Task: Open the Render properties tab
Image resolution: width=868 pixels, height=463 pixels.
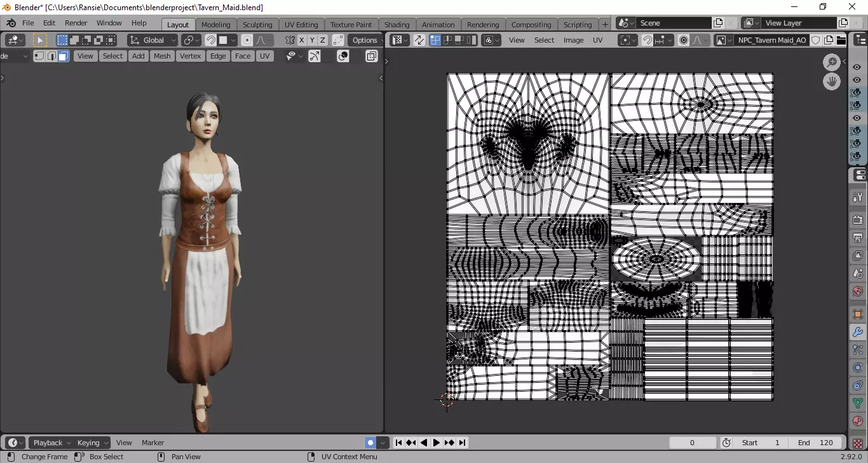Action: click(858, 220)
